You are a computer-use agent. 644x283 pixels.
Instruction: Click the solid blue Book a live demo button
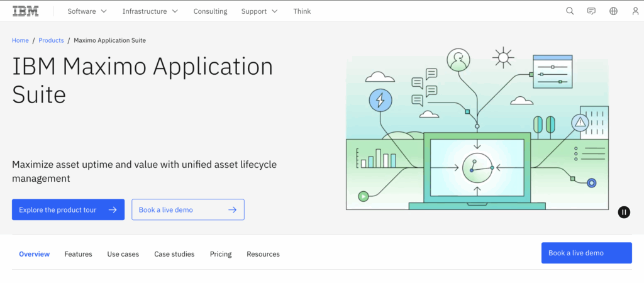(x=587, y=253)
